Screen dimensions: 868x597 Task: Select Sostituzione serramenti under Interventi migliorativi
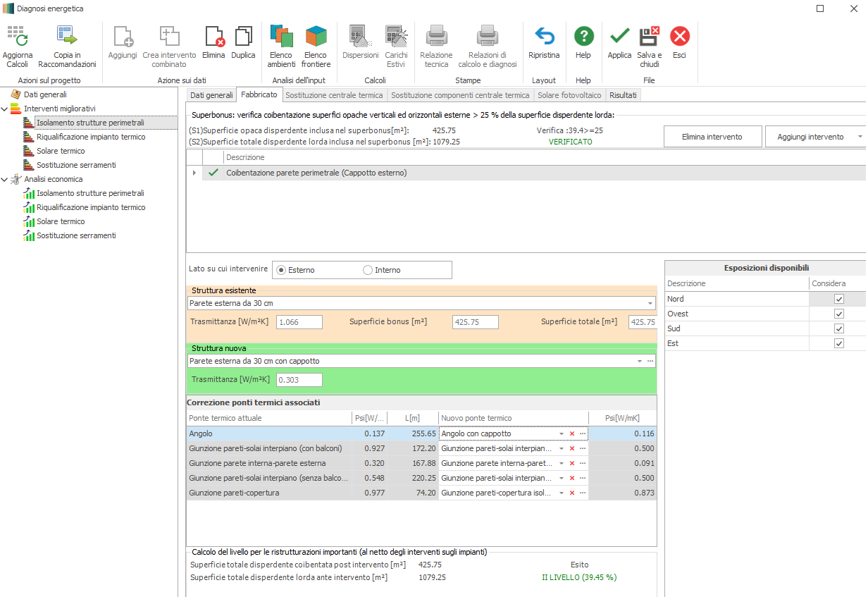click(76, 165)
